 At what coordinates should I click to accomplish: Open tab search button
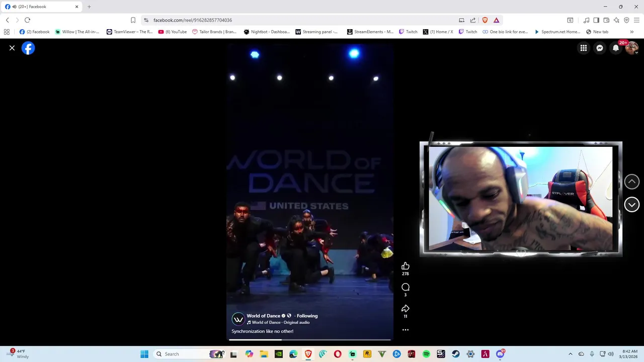point(570,20)
